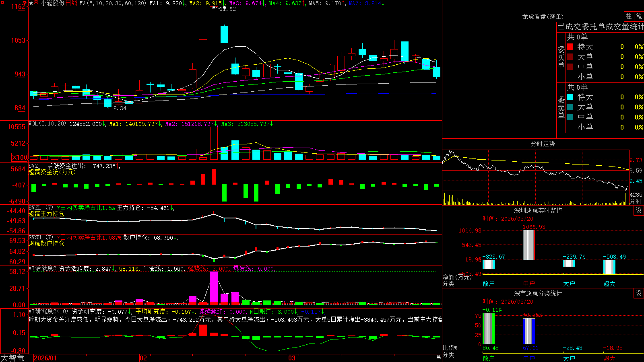Click the green 散户 bar in 深市超赢分类统计
This screenshot has height=362, width=644.
click(488, 329)
